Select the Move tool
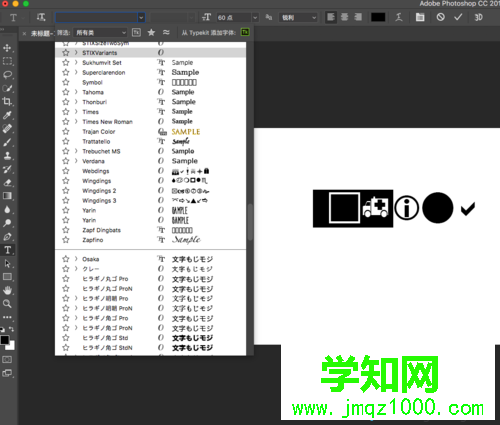The image size is (500, 425). (x=7, y=48)
